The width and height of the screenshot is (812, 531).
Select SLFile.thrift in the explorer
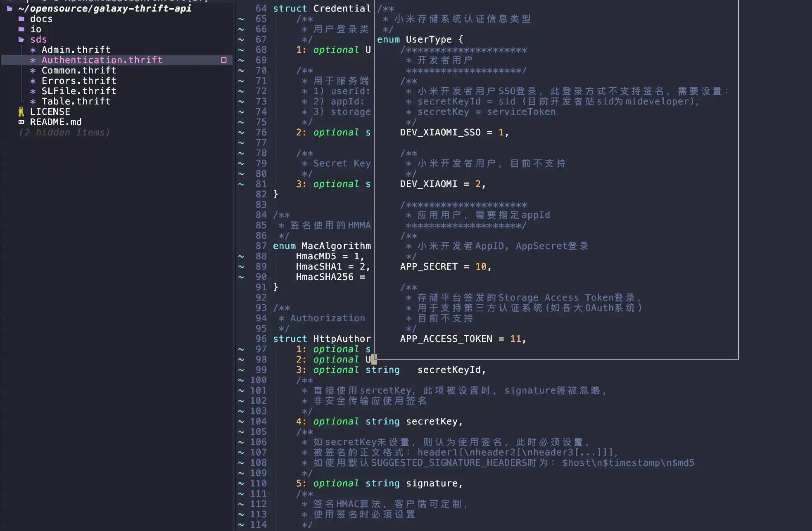[78, 91]
